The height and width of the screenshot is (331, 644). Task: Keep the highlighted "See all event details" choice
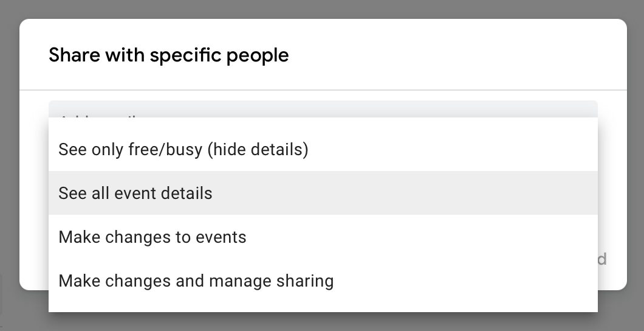coord(135,193)
